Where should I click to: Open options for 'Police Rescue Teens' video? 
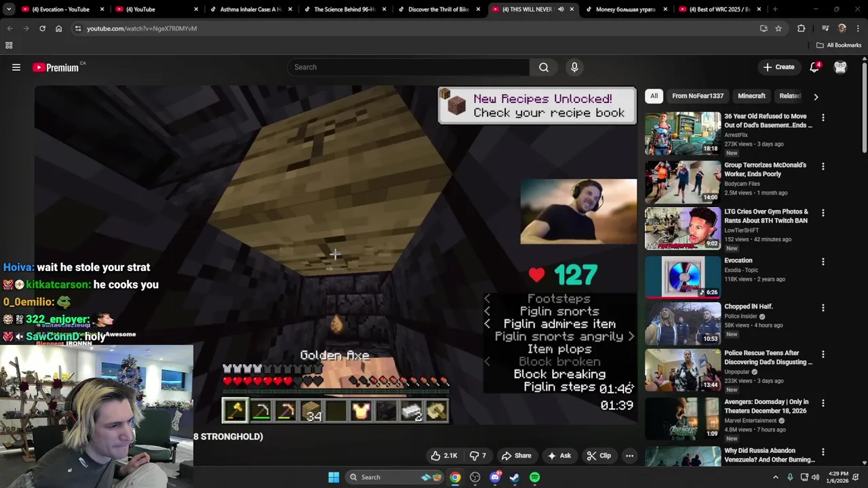click(823, 354)
